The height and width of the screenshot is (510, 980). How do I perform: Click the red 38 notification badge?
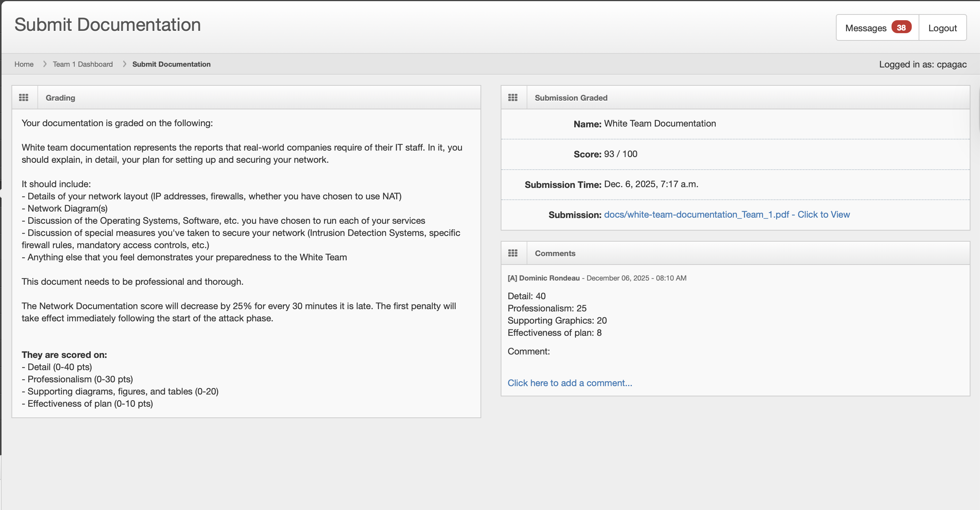(x=901, y=27)
